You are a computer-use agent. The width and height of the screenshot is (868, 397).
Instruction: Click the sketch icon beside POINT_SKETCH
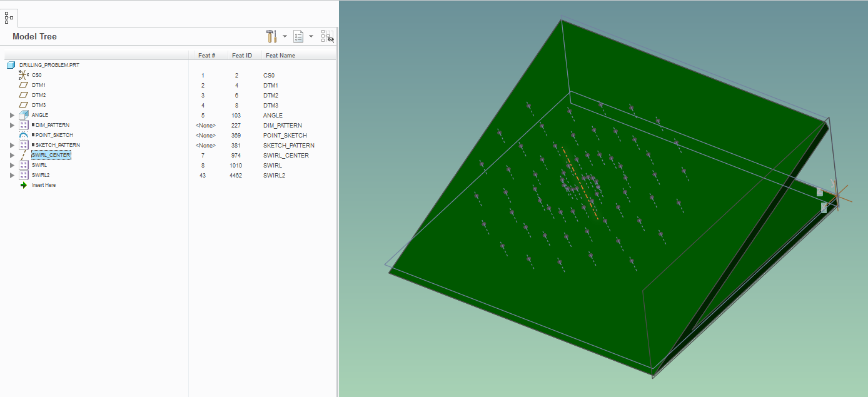point(23,135)
